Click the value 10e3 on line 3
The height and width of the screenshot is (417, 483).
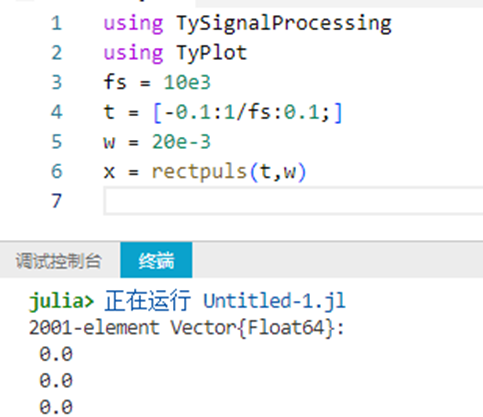187,83
